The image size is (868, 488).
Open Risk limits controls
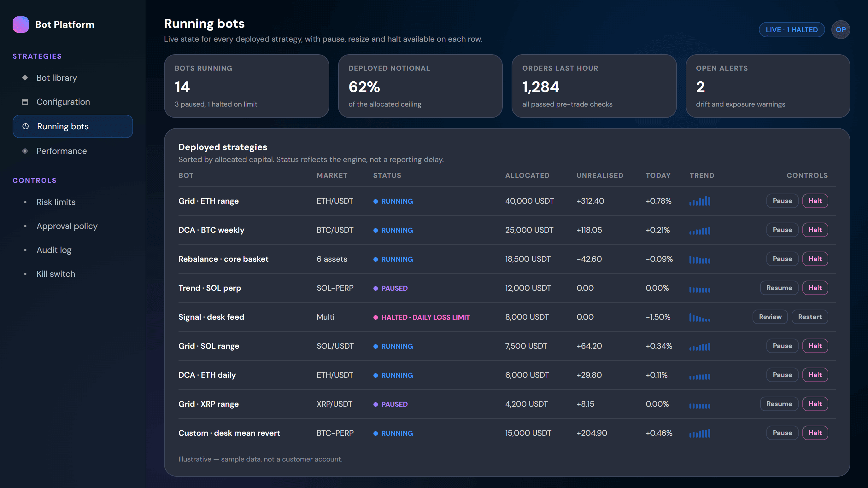coord(73,202)
